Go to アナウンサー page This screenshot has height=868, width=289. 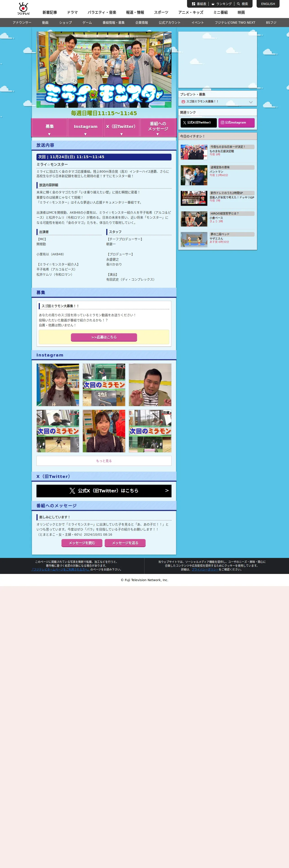(x=22, y=23)
